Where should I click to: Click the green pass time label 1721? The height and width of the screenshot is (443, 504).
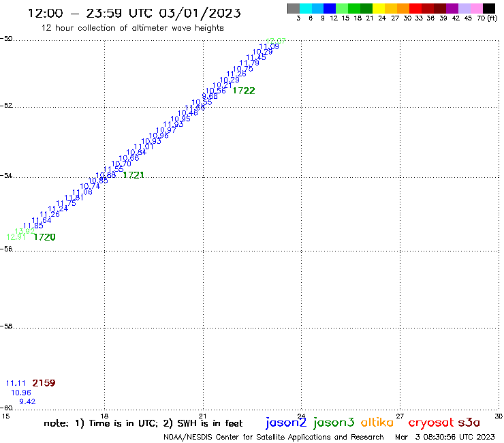pos(133,175)
